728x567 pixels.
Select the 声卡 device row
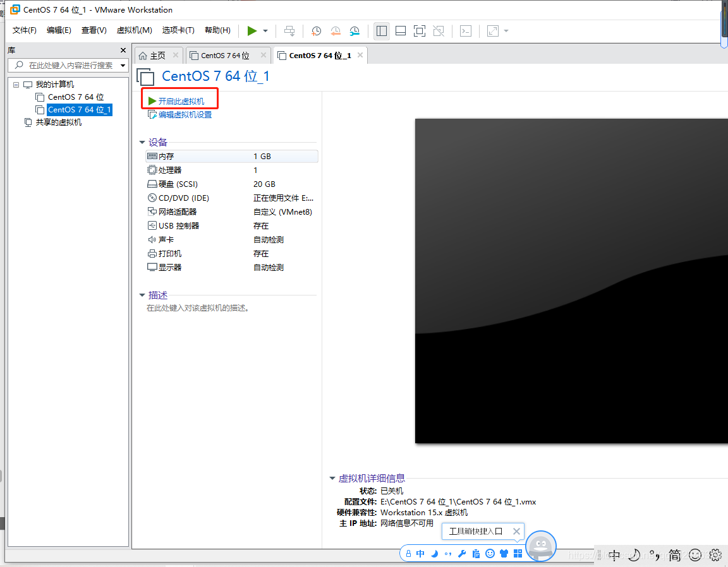pyautogui.click(x=232, y=240)
